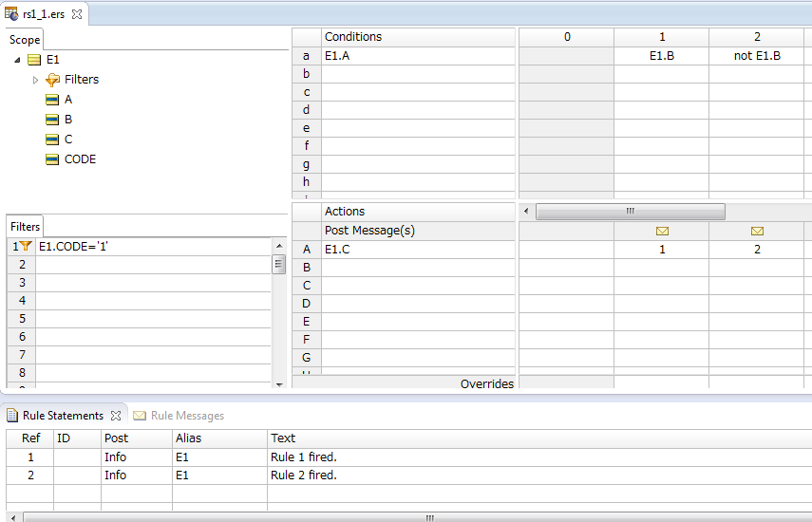Collapse the E1 entity tree node

17,60
